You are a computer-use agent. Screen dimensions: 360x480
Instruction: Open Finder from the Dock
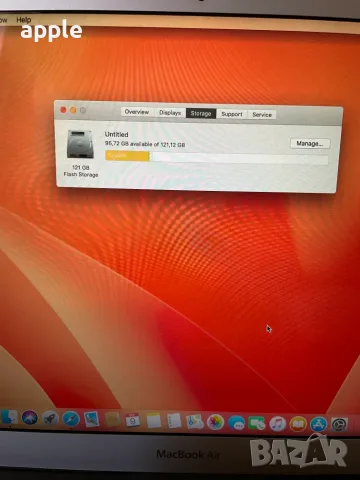[9, 418]
